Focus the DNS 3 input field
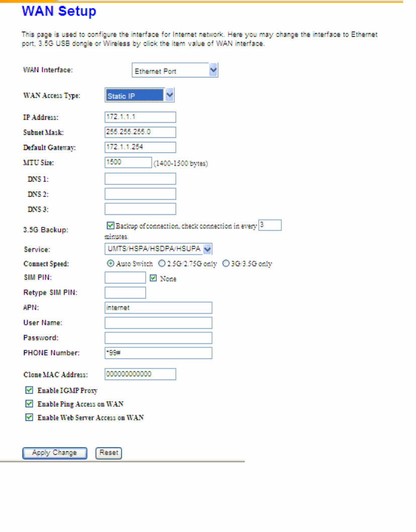 point(140,209)
